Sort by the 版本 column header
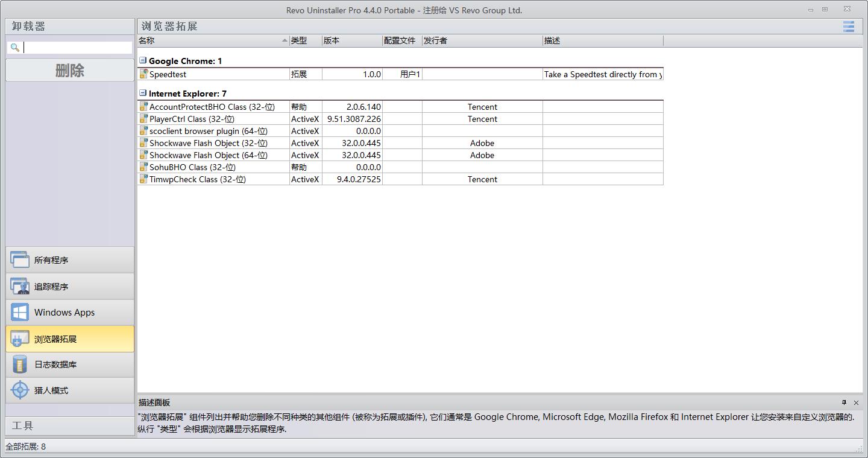The height and width of the screenshot is (458, 868). pyautogui.click(x=352, y=40)
